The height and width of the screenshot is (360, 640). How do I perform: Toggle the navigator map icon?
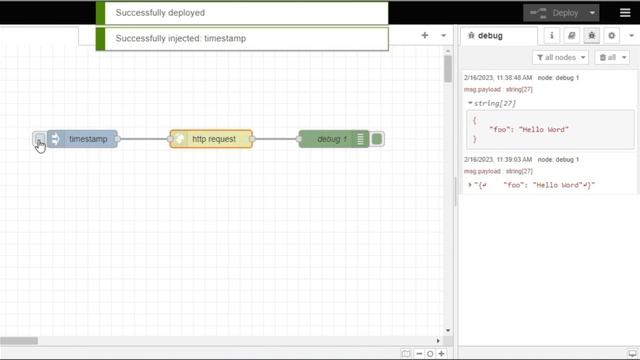[x=405, y=353]
